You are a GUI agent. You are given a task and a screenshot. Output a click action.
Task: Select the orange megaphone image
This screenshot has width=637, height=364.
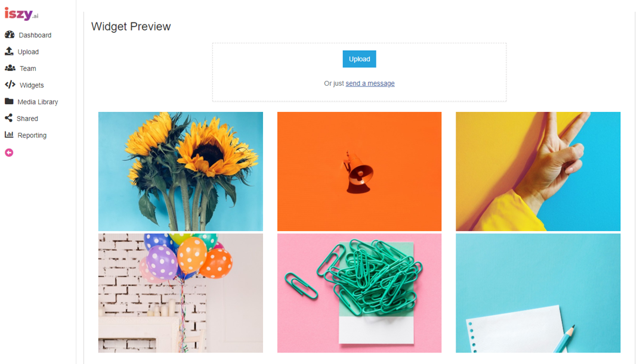coord(359,171)
